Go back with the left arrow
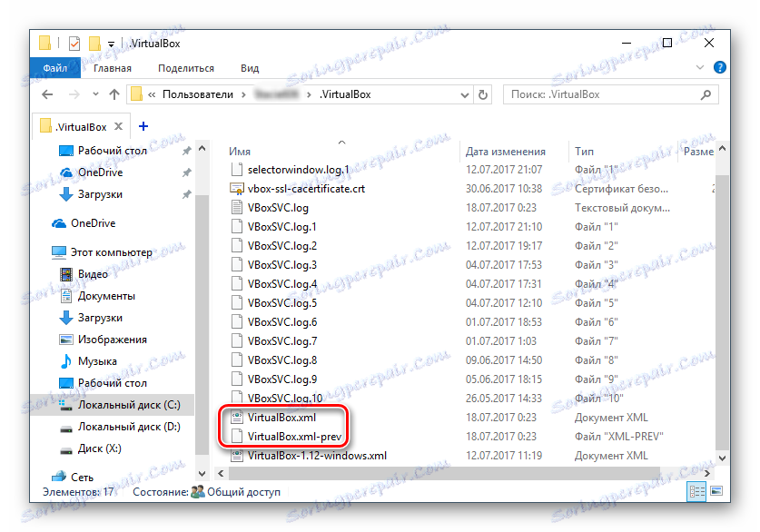The width and height of the screenshot is (760, 532). click(x=47, y=94)
